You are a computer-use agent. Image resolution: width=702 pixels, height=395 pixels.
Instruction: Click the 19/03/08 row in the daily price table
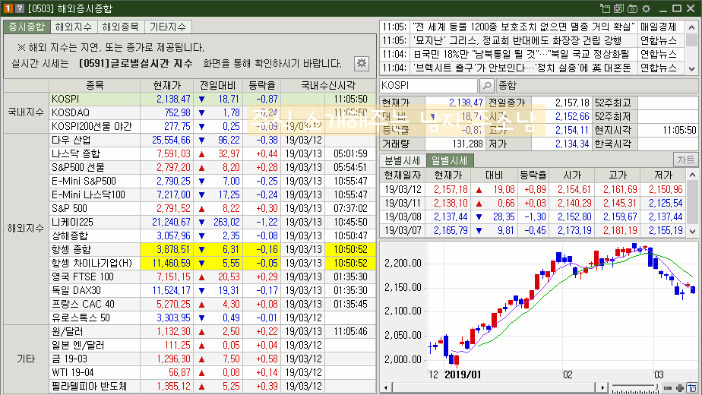pos(533,217)
